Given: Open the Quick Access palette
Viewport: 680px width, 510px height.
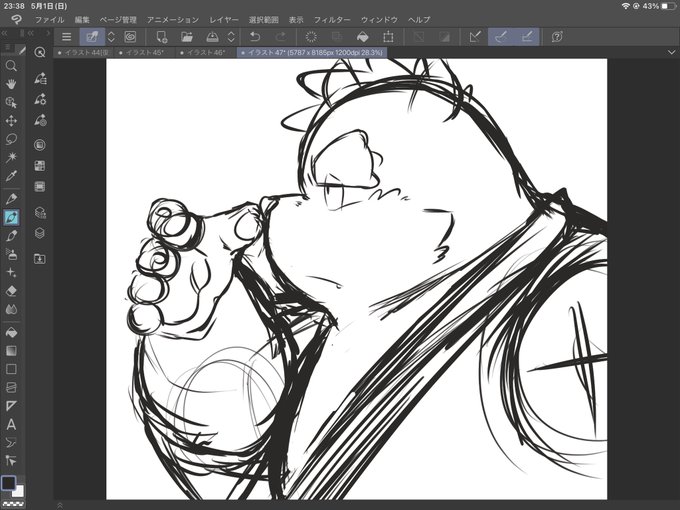Looking at the screenshot, I should [40, 52].
